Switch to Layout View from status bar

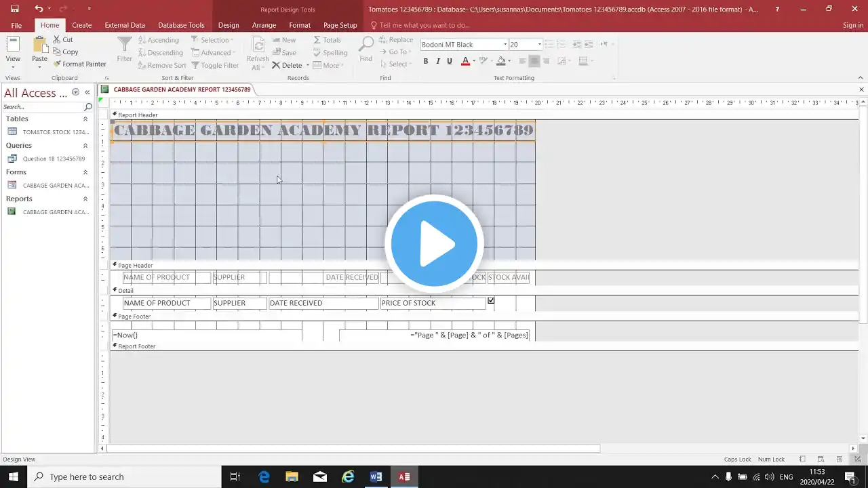coord(839,460)
